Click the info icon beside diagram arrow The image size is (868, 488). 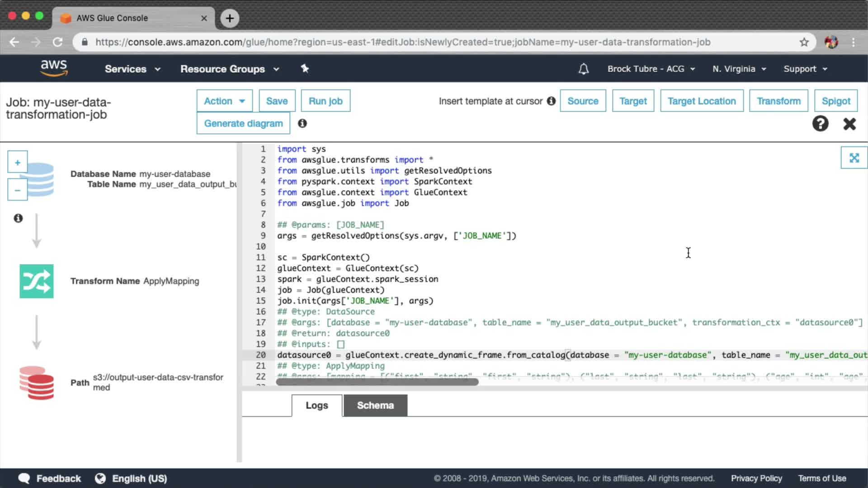coord(18,218)
